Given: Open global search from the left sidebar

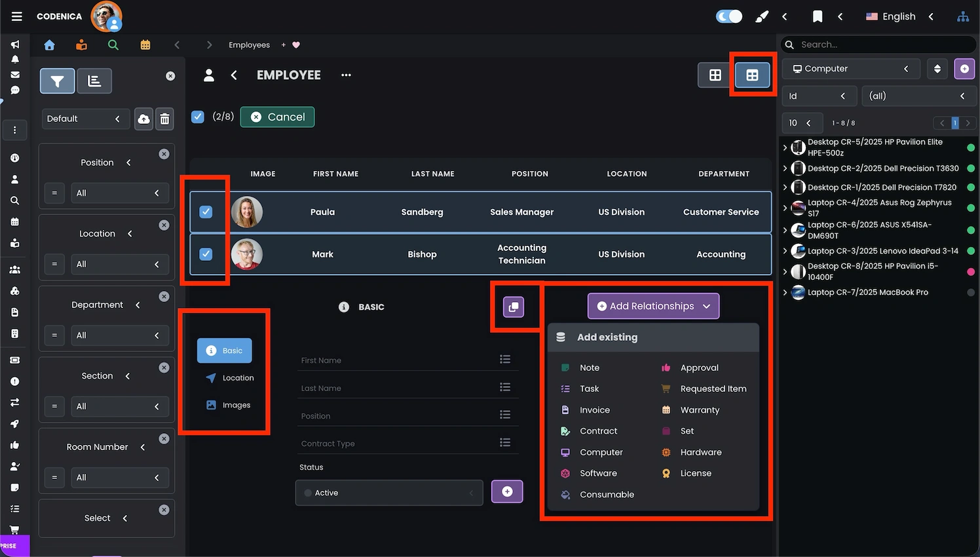Looking at the screenshot, I should coord(14,201).
